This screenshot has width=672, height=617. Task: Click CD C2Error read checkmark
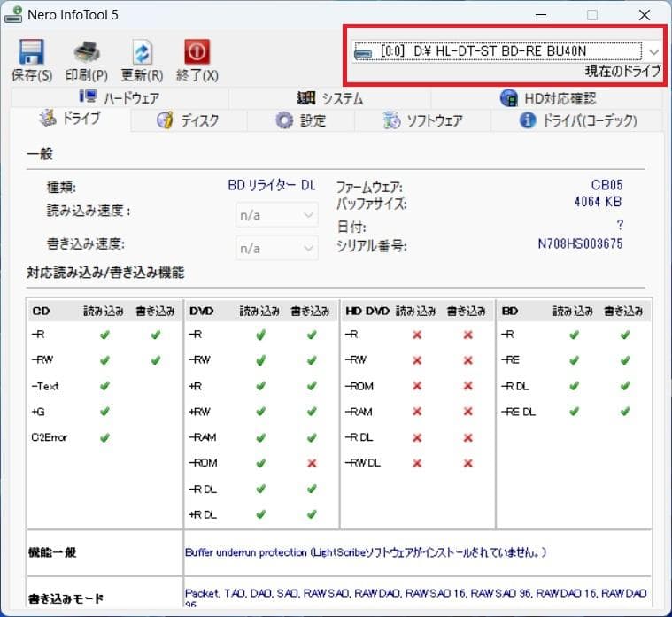tap(104, 437)
